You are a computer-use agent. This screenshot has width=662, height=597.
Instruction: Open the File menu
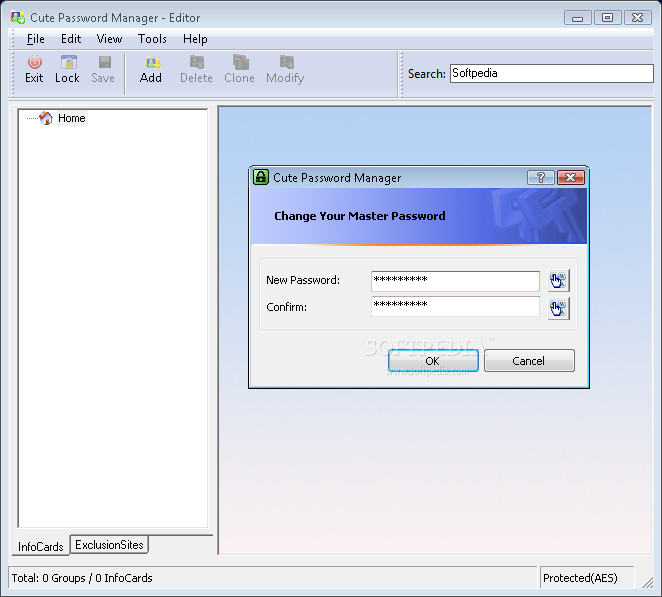pos(35,39)
